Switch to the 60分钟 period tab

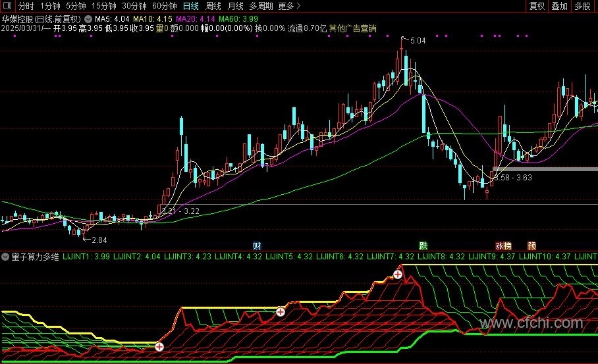[165, 6]
